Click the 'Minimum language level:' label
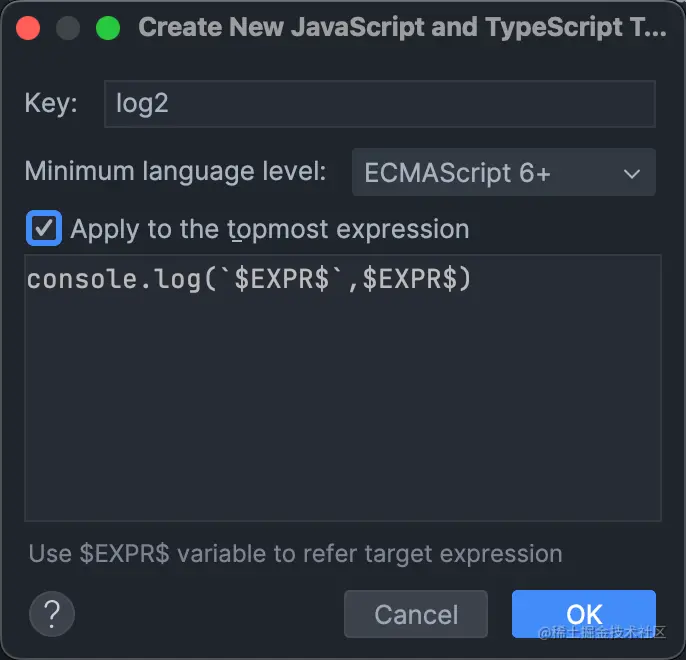686x660 pixels. (175, 171)
